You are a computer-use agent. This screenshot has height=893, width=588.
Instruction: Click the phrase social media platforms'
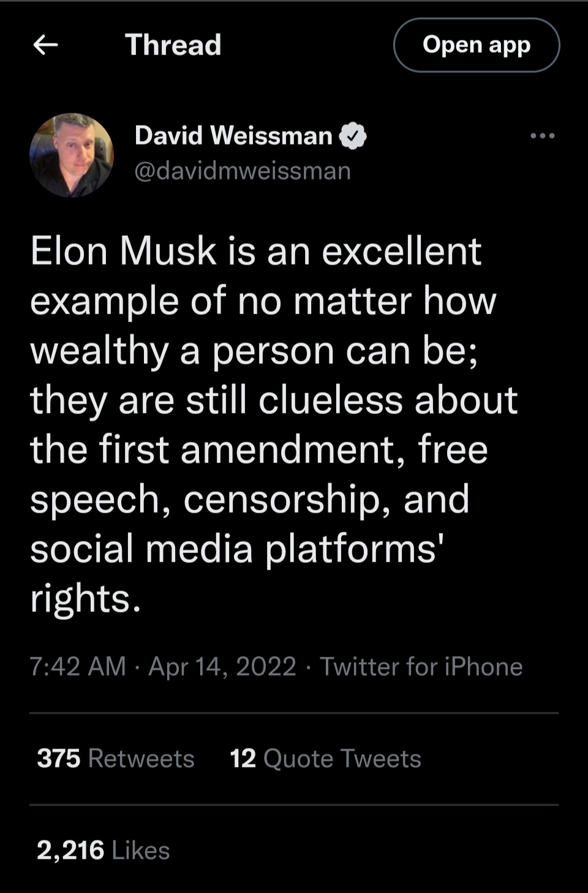[237, 549]
